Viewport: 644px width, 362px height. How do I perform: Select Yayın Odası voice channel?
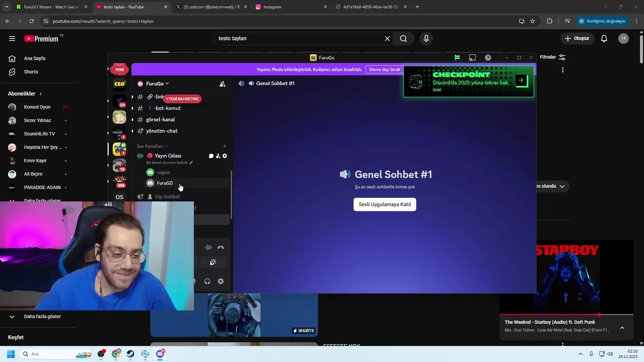pyautogui.click(x=168, y=156)
